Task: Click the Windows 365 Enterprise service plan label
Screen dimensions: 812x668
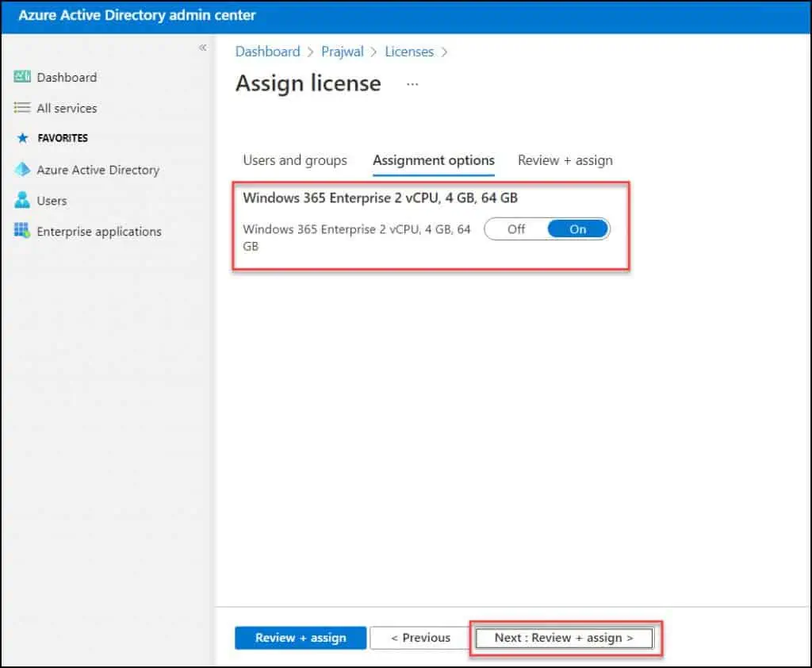Action: pyautogui.click(x=357, y=237)
